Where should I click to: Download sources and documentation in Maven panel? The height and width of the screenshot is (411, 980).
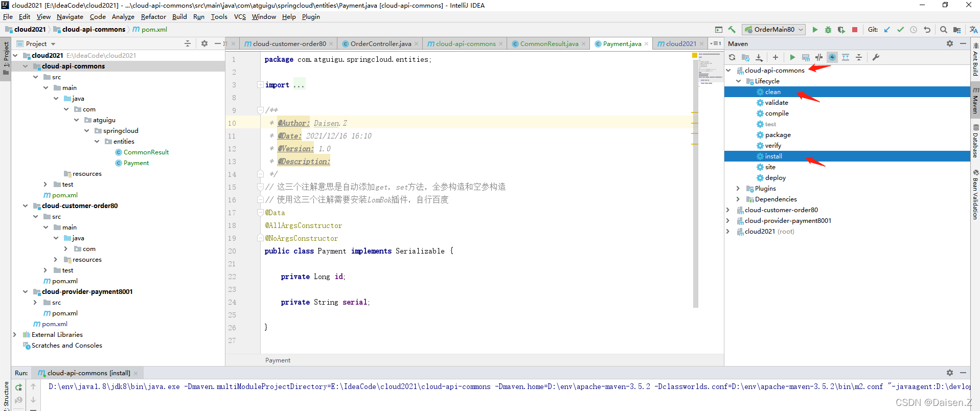[x=759, y=57]
